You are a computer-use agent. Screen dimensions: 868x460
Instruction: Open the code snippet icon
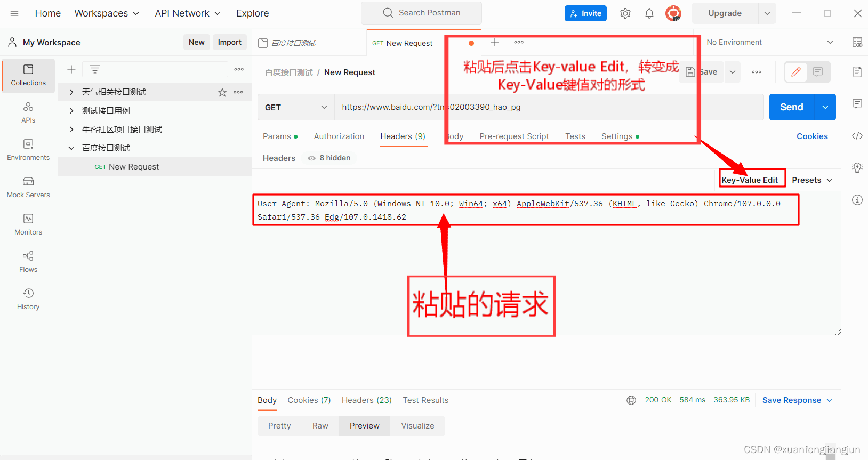[857, 136]
